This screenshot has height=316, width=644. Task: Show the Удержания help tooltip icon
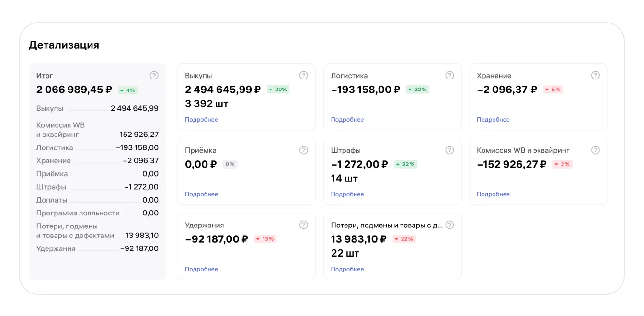click(x=304, y=225)
